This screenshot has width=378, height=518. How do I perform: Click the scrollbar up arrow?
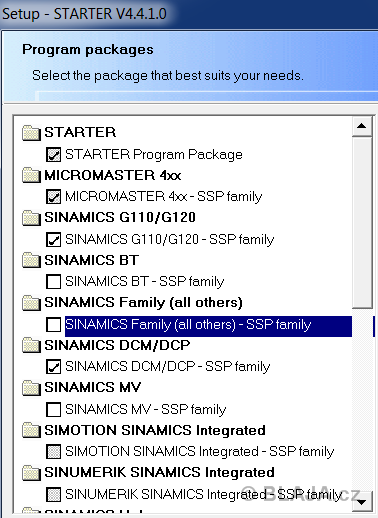pos(362,126)
